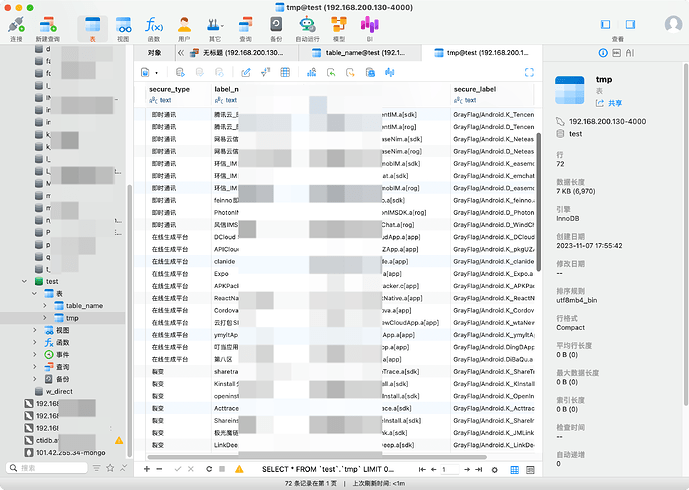Screen dimensions: 689x490
Task: Open the user account avatar
Action: click(673, 25)
